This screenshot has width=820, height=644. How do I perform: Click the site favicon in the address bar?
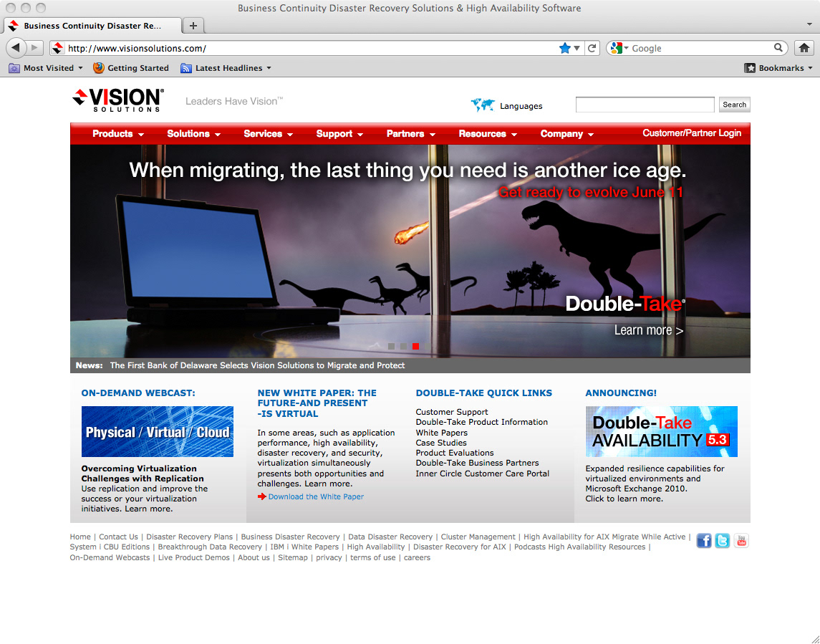click(x=58, y=48)
